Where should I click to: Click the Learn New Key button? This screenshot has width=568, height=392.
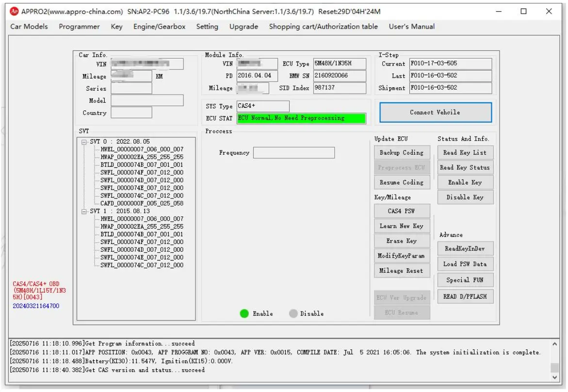pyautogui.click(x=402, y=226)
